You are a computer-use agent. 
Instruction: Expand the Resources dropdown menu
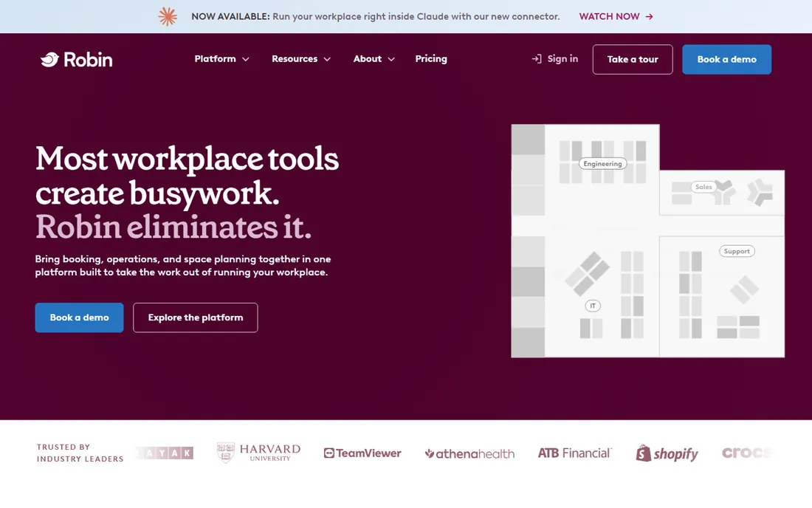tap(301, 59)
